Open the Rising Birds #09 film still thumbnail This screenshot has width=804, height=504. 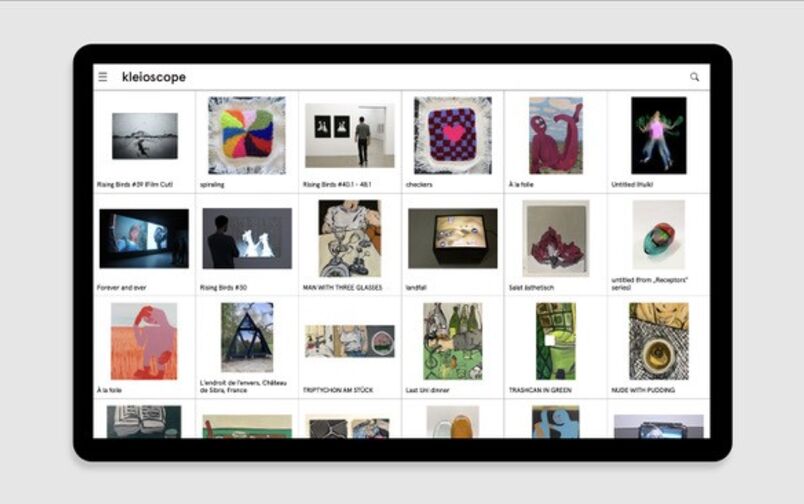click(145, 136)
